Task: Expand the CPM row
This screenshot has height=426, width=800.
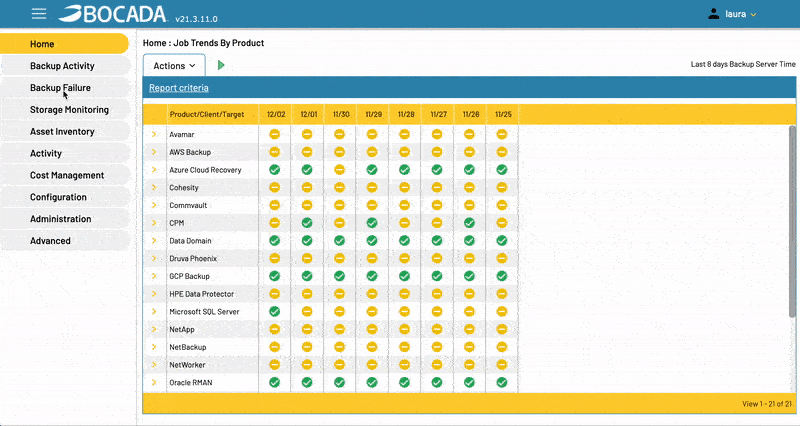Action: pyautogui.click(x=154, y=223)
